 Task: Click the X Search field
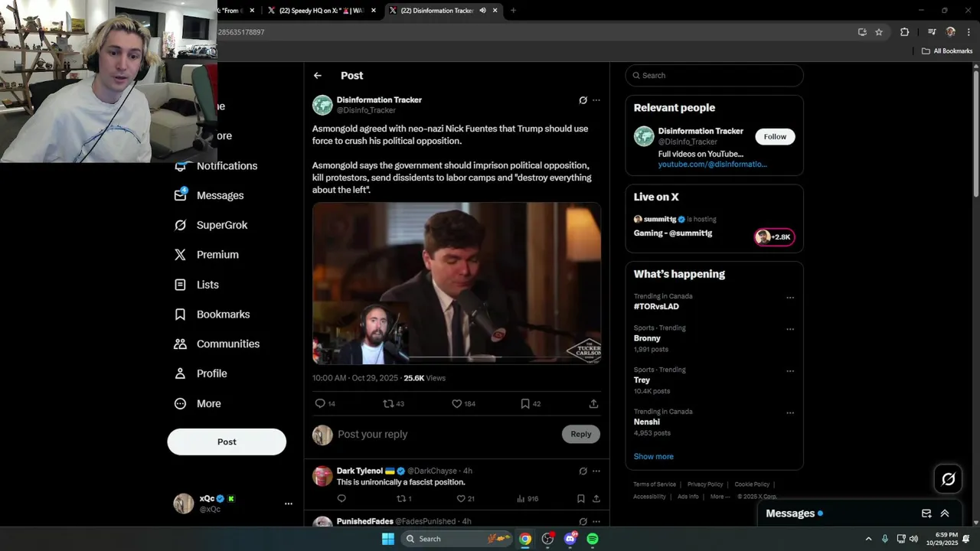point(714,76)
